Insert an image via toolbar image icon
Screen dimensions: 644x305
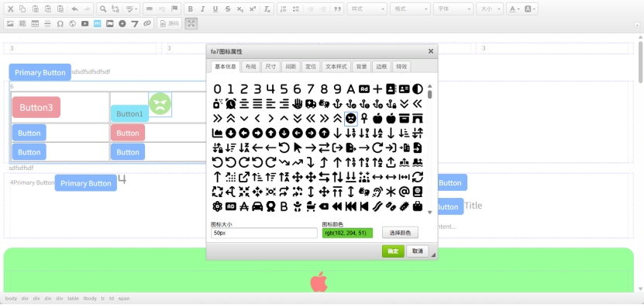tap(10, 24)
